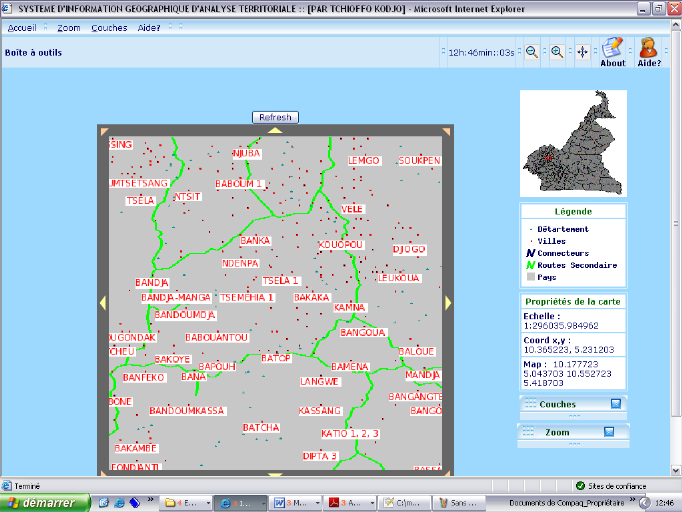Viewport: 682px width, 512px height.
Task: Click the Cameroon overview map thumbnail
Action: (x=573, y=143)
